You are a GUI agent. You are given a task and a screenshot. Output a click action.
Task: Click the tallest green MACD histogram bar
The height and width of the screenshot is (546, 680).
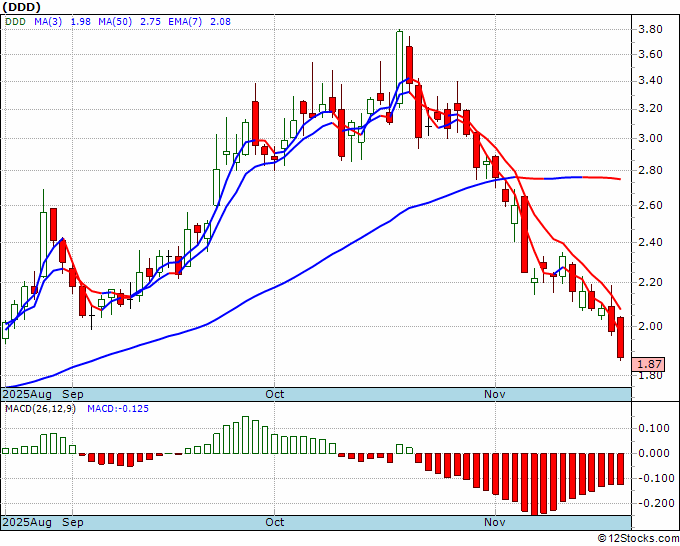tap(245, 435)
